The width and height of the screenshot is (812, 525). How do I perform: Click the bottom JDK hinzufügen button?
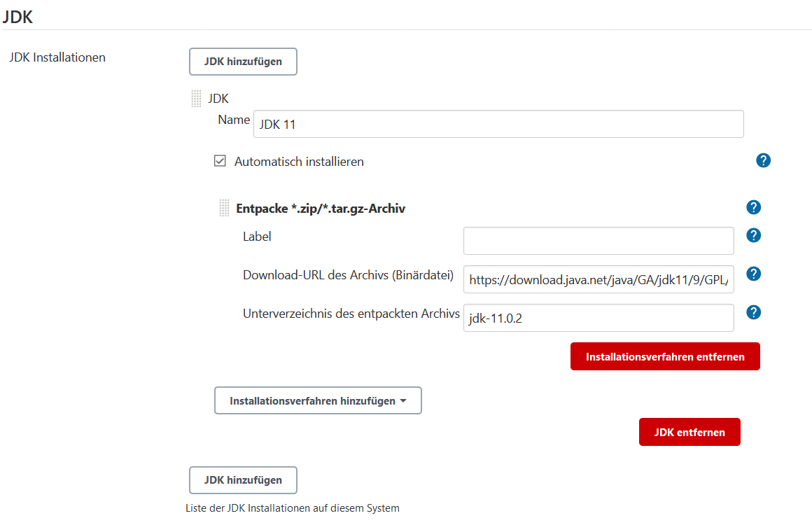[243, 480]
